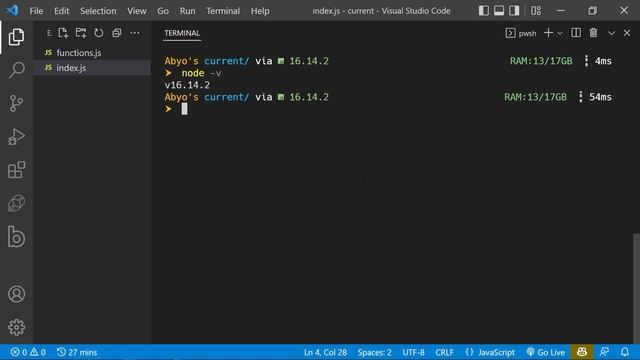
Task: Click the terminal prompt input cursor
Action: 184,109
